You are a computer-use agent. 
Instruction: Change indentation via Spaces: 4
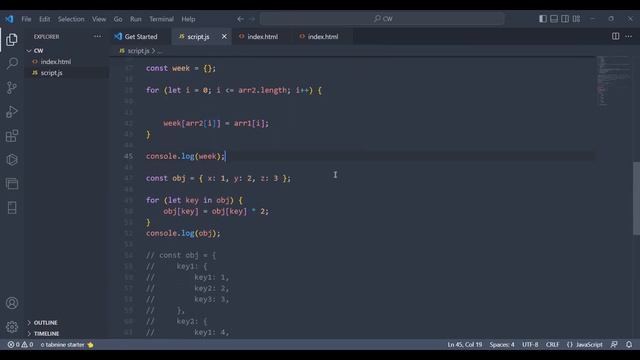[502, 344]
